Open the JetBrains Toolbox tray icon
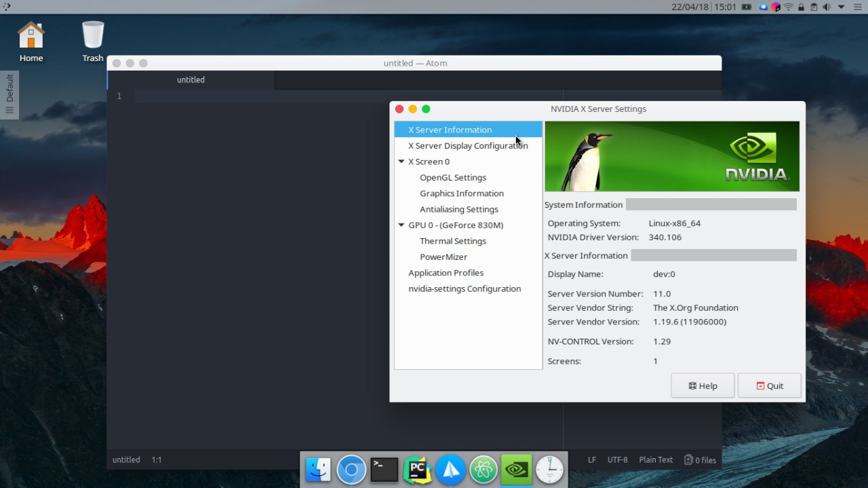Viewport: 868px width, 488px height. click(776, 7)
